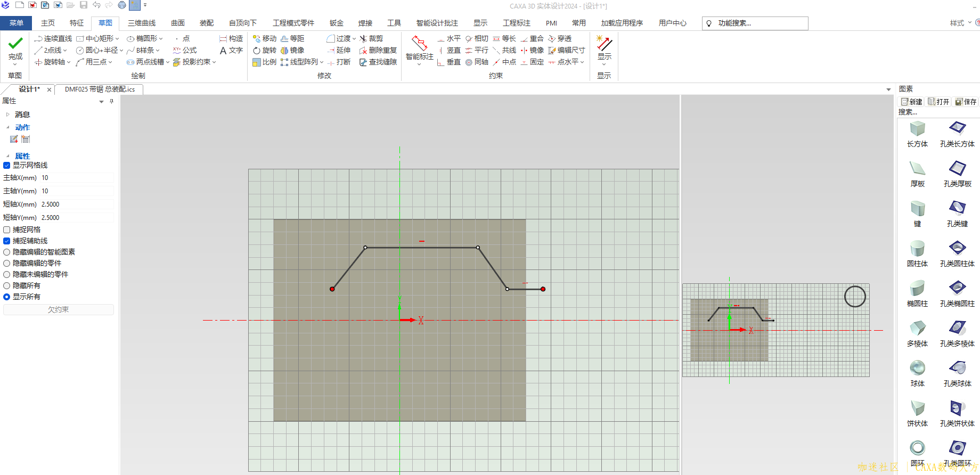Screen dimensions: 980x475
Task: Click the 旋转 rotate tool
Action: pyautogui.click(x=265, y=50)
